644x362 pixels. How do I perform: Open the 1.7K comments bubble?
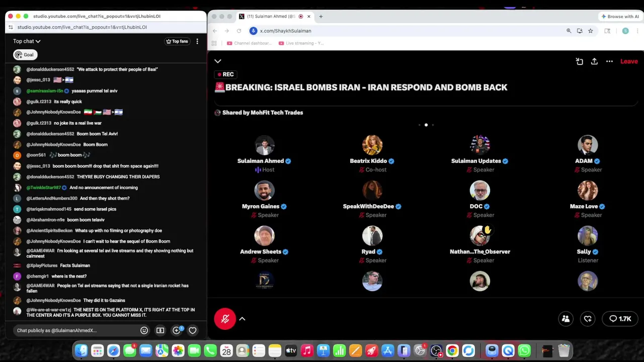(620, 319)
